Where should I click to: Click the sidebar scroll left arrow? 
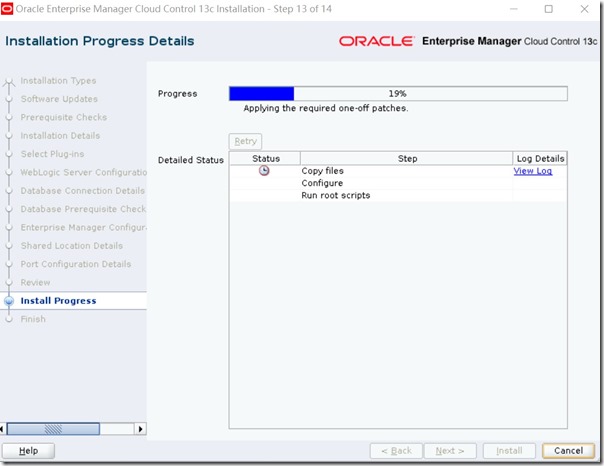coord(2,429)
